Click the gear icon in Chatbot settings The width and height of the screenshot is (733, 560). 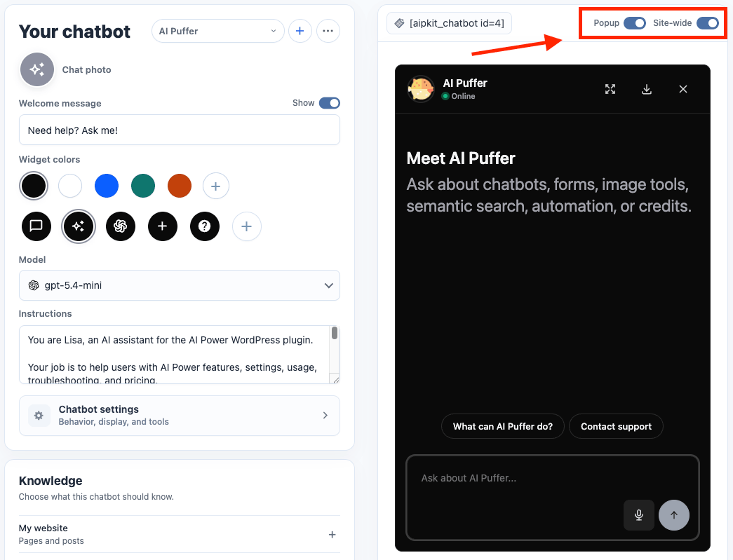tap(39, 415)
